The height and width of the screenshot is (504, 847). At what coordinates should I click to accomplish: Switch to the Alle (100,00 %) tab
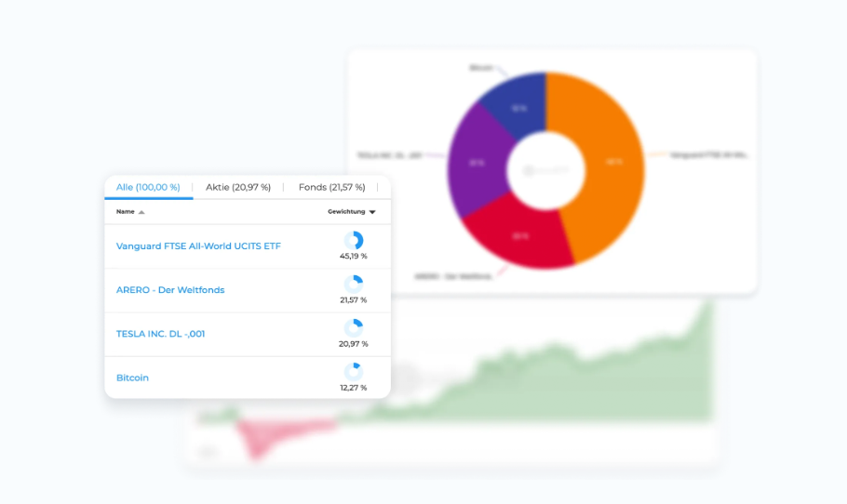point(148,187)
